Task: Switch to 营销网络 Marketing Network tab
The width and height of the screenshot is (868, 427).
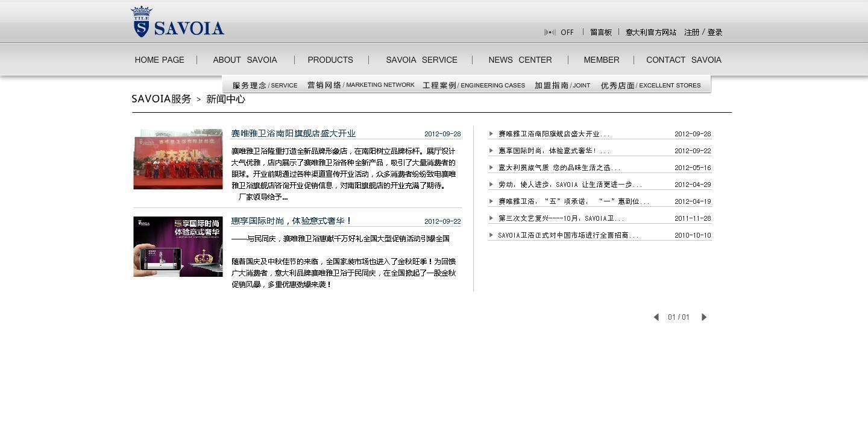Action: (x=360, y=85)
